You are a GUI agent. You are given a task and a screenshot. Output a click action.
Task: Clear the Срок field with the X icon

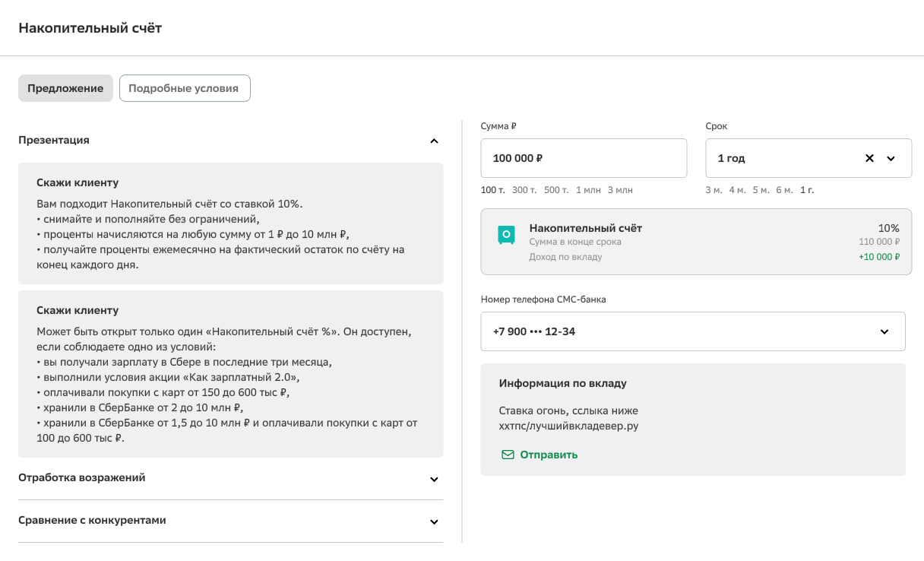[x=869, y=158]
